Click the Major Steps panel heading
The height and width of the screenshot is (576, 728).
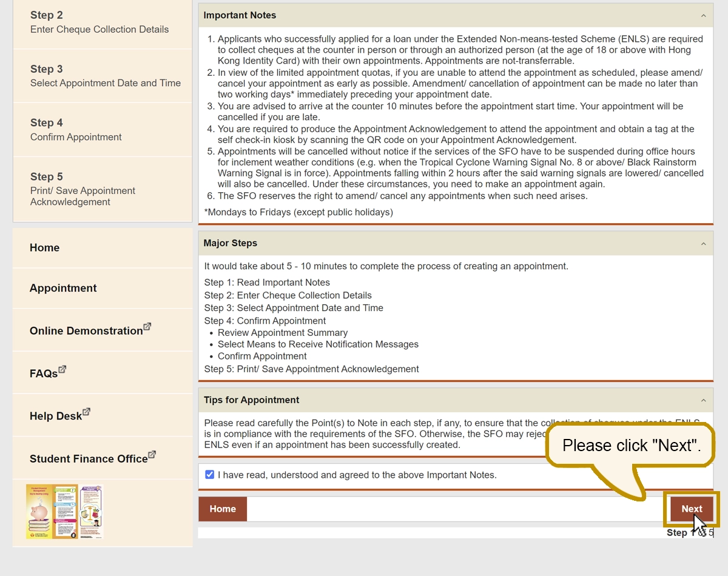[x=230, y=243]
